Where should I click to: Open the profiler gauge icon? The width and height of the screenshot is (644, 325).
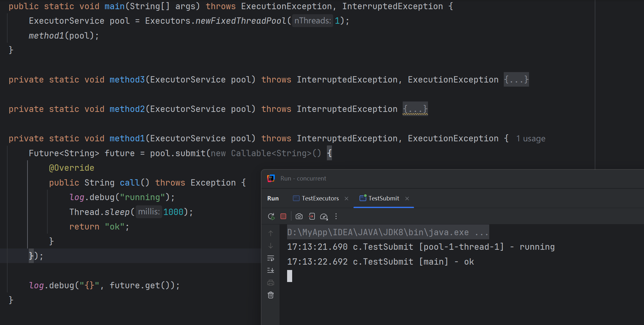324,216
